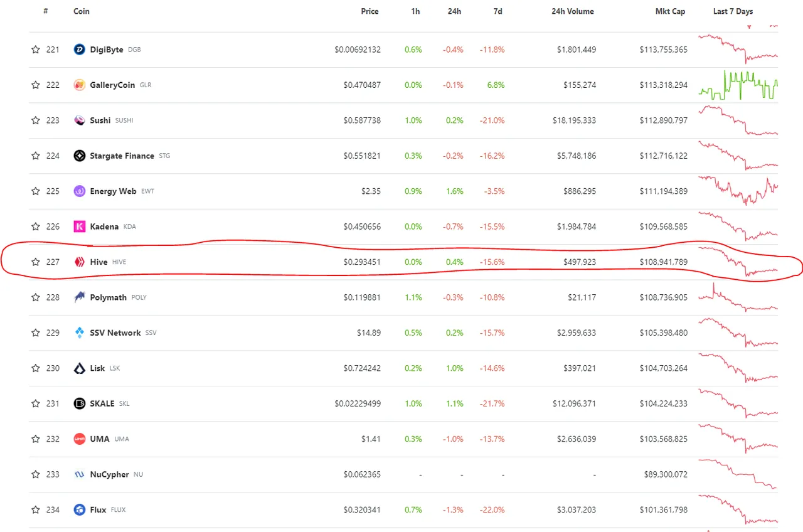
Task: Toggle favorite star for Hive
Action: [36, 262]
